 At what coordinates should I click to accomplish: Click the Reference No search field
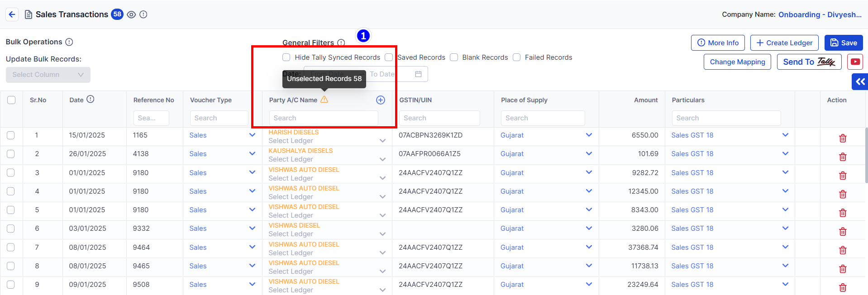coord(151,118)
